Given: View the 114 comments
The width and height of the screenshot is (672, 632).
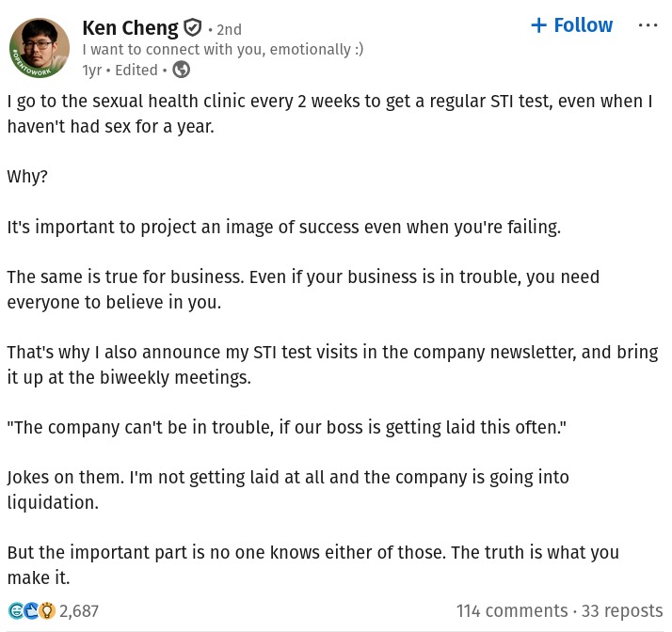Looking at the screenshot, I should click(512, 611).
